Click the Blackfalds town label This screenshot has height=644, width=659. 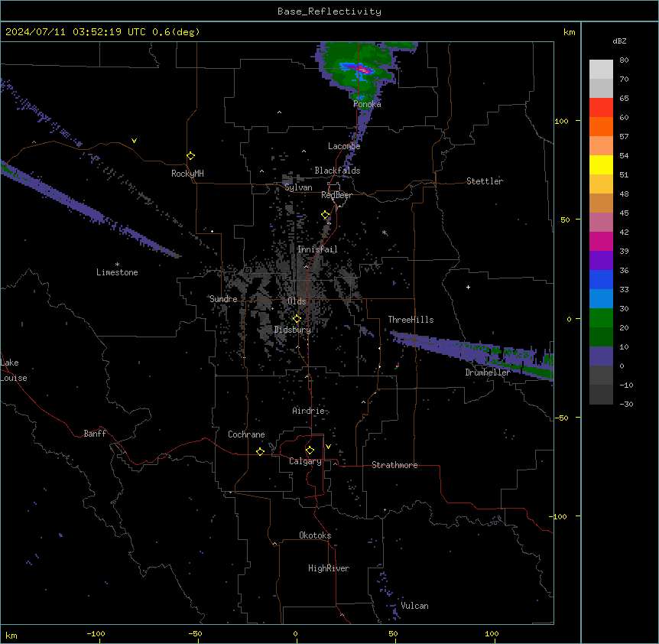point(337,171)
